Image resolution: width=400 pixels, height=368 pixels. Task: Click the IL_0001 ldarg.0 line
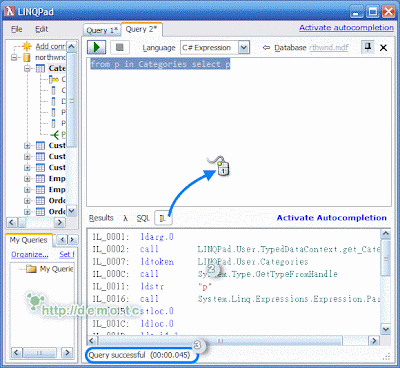point(133,237)
